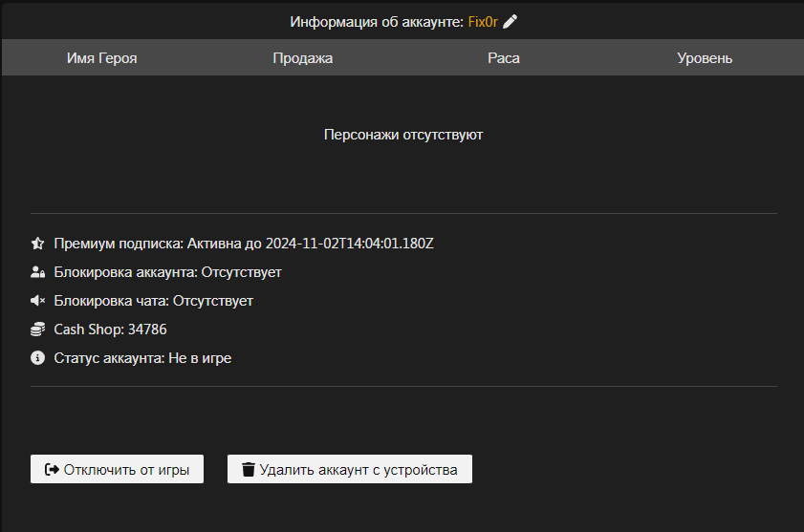The image size is (804, 532).
Task: Select the Уровень column header
Action: tap(705, 58)
